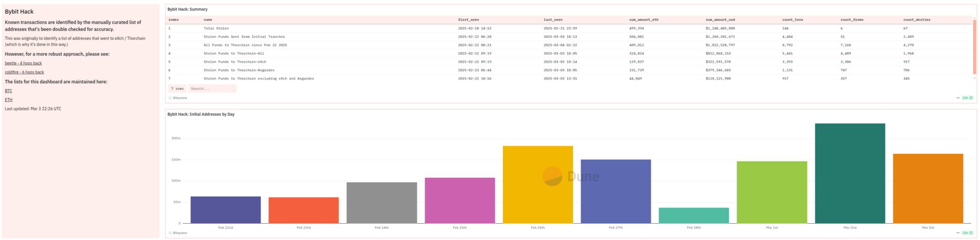
Task: Click the '$1,248,485,000' USD value
Action: pyautogui.click(x=721, y=29)
